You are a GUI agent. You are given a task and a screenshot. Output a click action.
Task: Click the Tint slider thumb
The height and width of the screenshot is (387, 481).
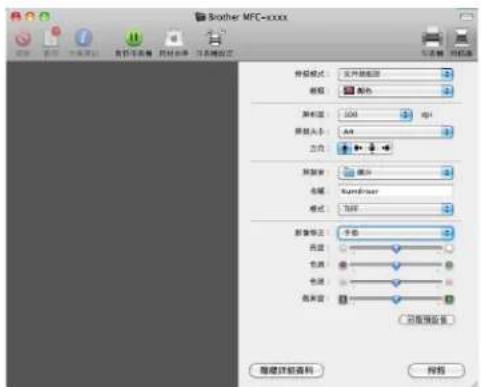coord(396,266)
